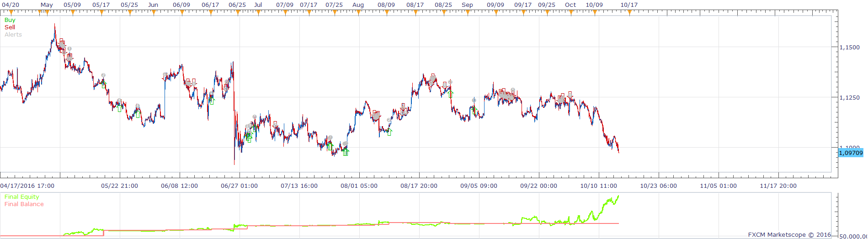Click the green Buy legend label
Viewport: 868px width, 239px height.
[x=10, y=20]
